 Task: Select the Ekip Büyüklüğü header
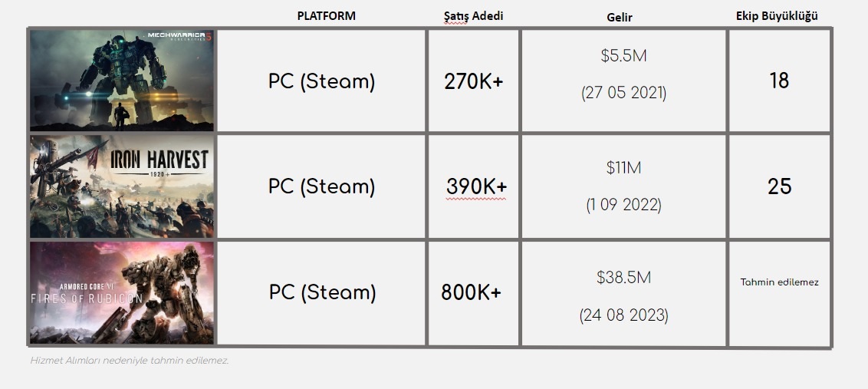(x=777, y=16)
